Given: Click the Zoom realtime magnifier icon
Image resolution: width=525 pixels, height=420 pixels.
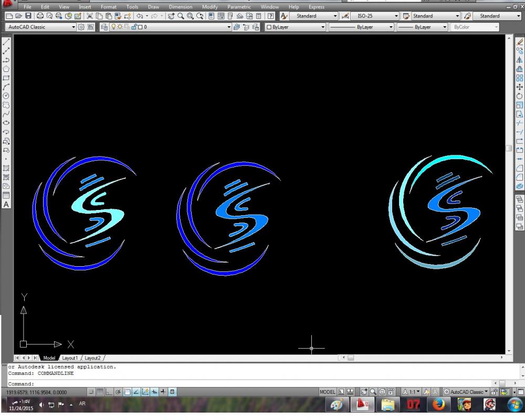Looking at the screenshot, I should coord(181,16).
